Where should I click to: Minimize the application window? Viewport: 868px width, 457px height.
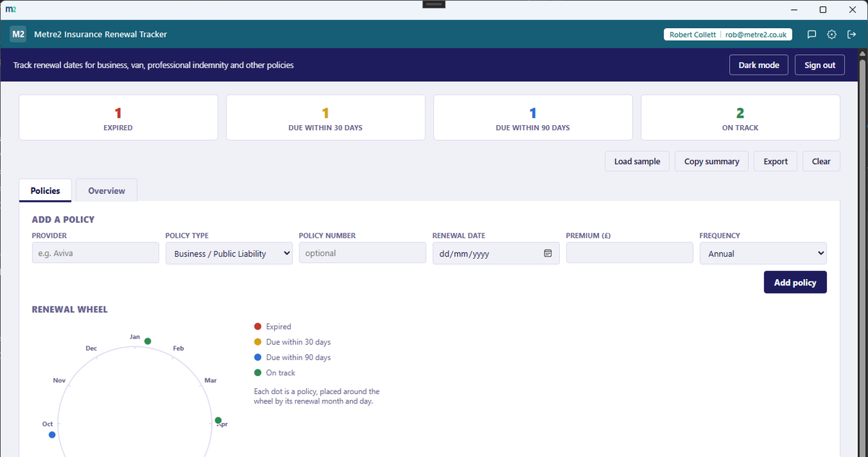(795, 9)
